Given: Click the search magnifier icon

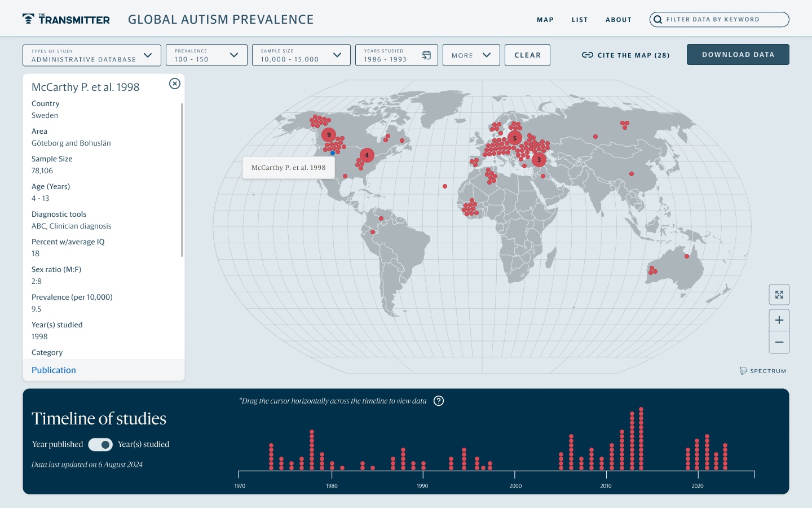Looking at the screenshot, I should pyautogui.click(x=657, y=20).
